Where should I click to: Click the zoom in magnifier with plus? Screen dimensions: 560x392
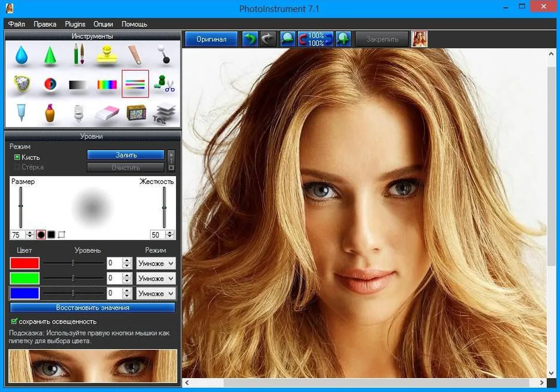(x=343, y=39)
